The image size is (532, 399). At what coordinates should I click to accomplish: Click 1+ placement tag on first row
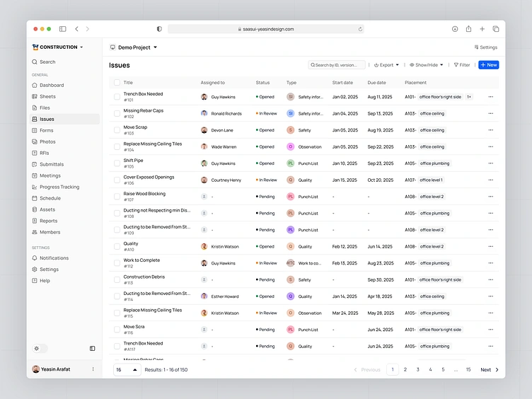tap(469, 97)
